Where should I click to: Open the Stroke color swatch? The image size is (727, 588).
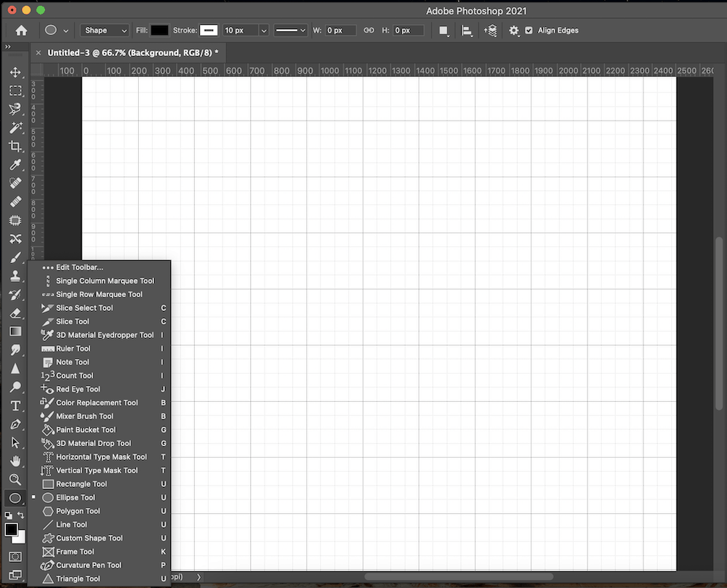(x=209, y=30)
